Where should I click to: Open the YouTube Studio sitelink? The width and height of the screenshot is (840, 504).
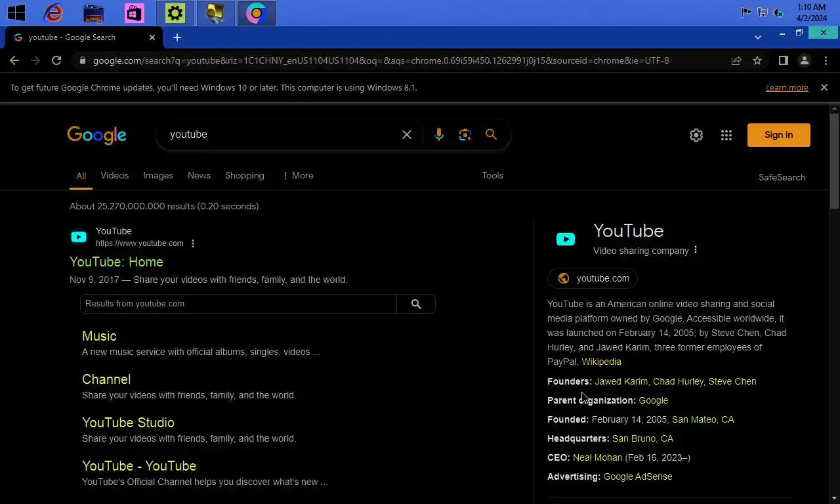coord(128,423)
